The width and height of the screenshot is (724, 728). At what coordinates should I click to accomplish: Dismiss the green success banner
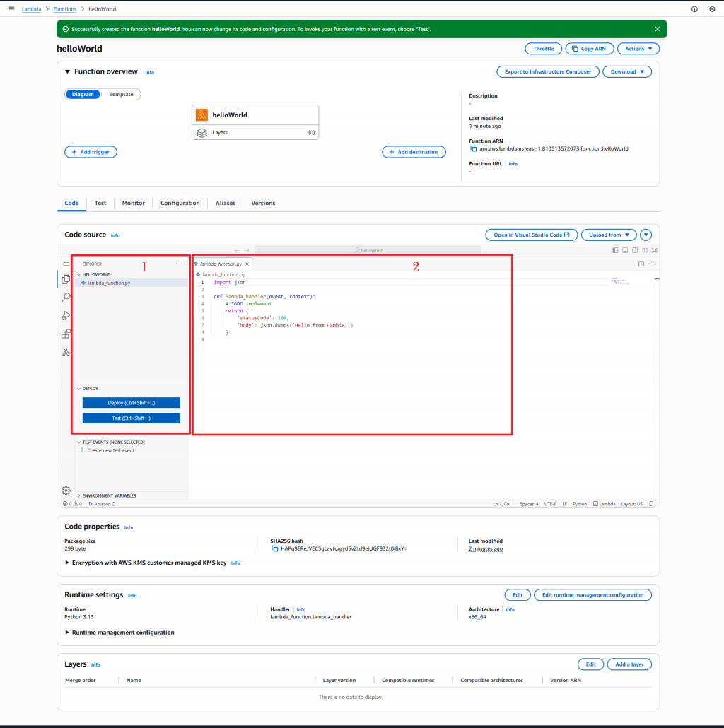[658, 29]
